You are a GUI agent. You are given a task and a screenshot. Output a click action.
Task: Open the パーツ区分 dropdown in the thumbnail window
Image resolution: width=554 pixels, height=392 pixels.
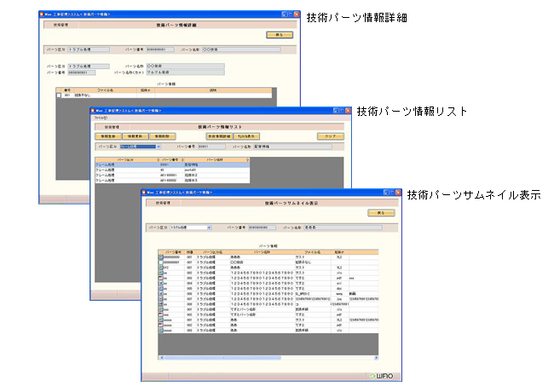(x=208, y=228)
